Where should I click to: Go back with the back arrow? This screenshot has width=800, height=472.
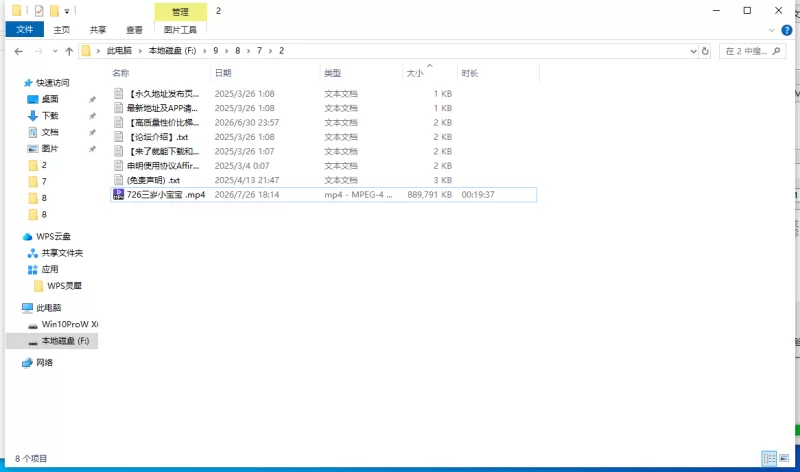tap(19, 51)
